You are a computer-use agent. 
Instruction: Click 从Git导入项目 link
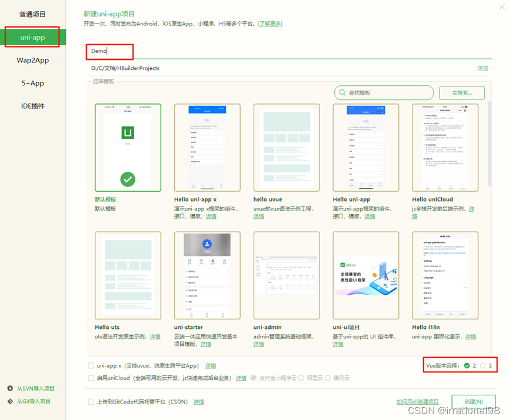point(34,402)
